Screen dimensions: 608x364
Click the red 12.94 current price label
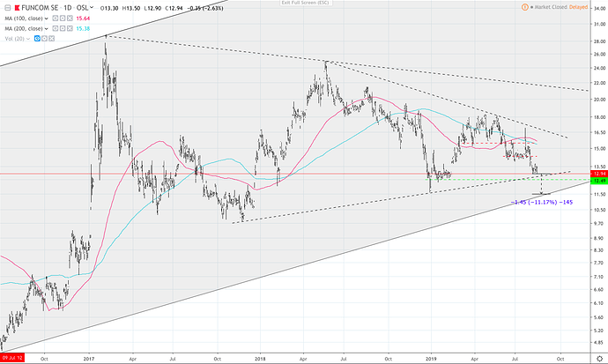(599, 174)
